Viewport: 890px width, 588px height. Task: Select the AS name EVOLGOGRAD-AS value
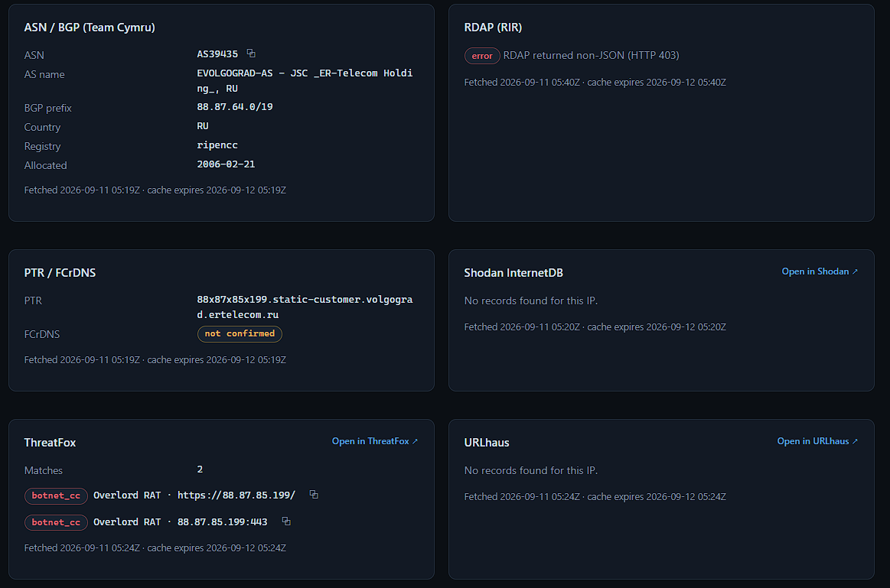click(305, 80)
